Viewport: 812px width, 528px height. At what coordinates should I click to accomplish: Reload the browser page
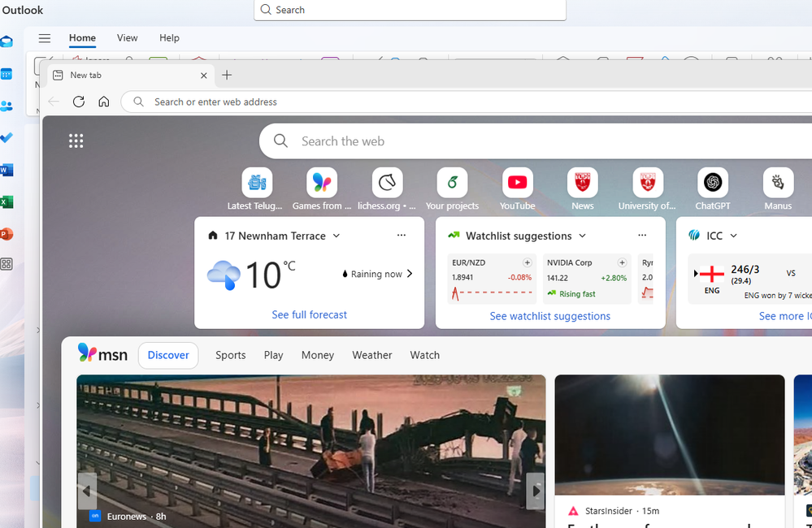[x=79, y=102]
